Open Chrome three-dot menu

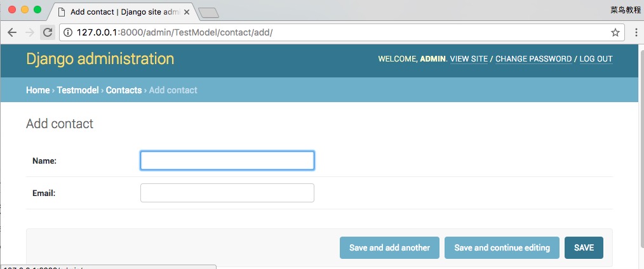pyautogui.click(x=636, y=32)
